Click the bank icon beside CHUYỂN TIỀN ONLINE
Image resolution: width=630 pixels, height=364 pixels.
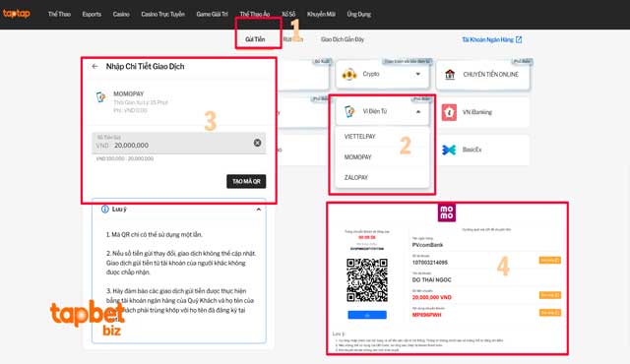tap(450, 74)
